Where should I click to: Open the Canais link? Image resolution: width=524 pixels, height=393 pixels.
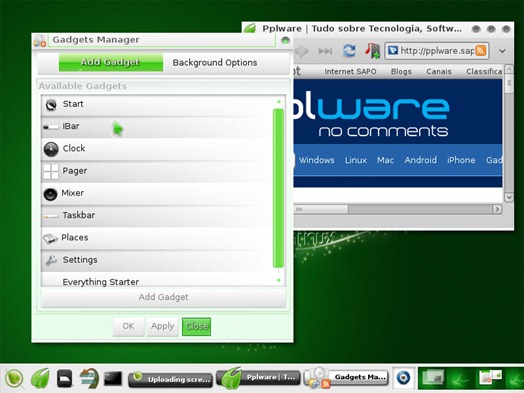[x=439, y=72]
